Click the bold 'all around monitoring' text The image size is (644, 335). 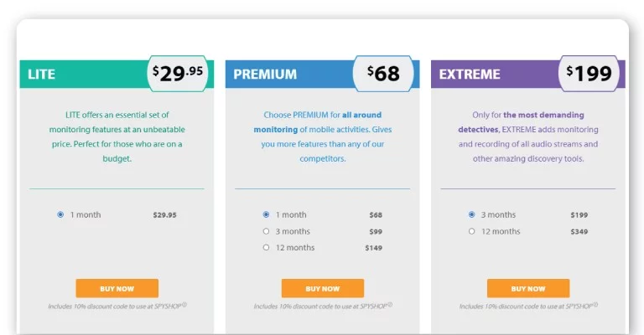coord(318,122)
